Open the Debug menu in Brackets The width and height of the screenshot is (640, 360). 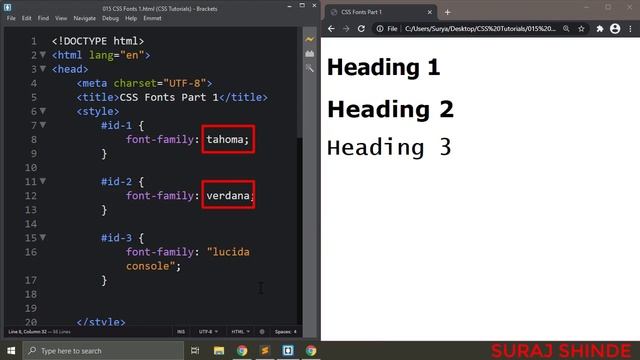click(x=110, y=18)
